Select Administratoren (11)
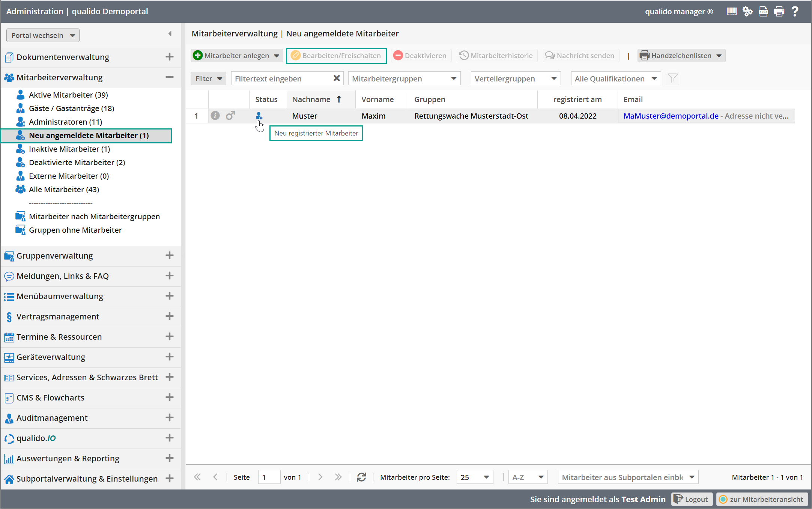This screenshot has width=812, height=509. click(66, 122)
